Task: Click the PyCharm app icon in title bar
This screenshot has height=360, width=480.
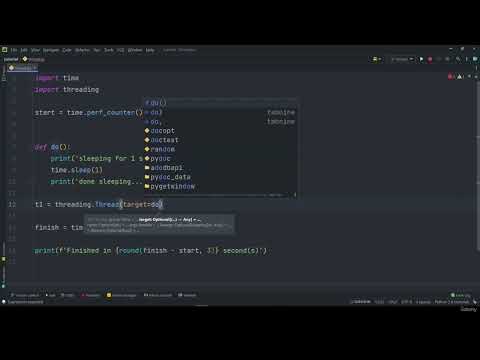Action: pos(5,50)
